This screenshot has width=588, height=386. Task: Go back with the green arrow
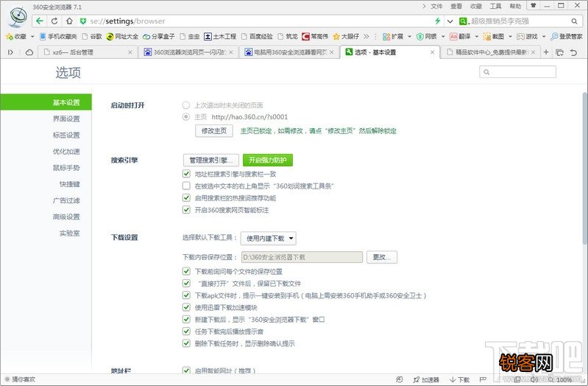click(40, 21)
